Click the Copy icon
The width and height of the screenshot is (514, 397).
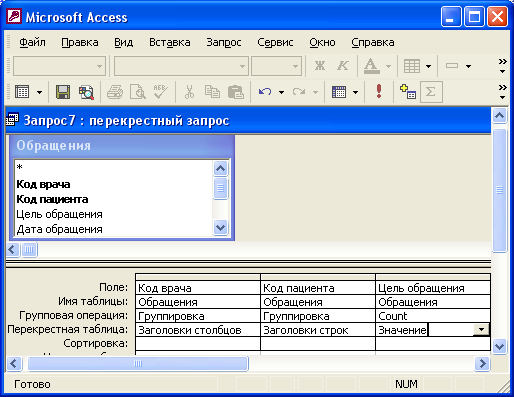212,92
